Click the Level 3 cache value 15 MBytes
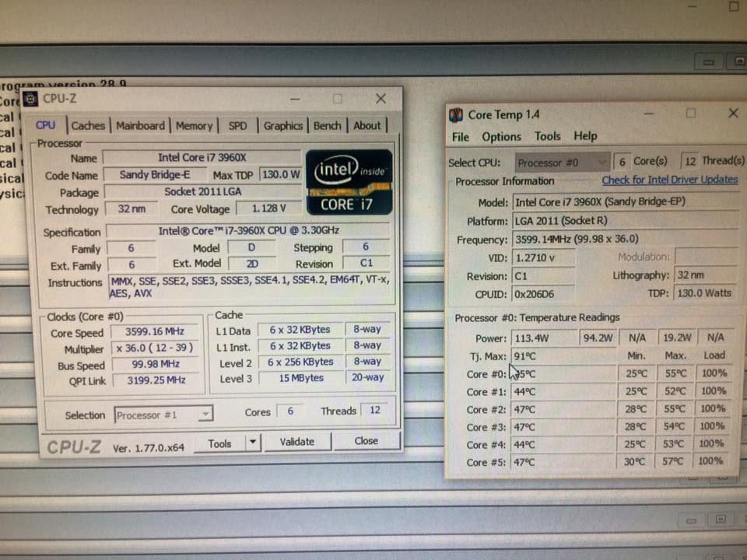Viewport: 747px width, 560px height. [x=300, y=378]
